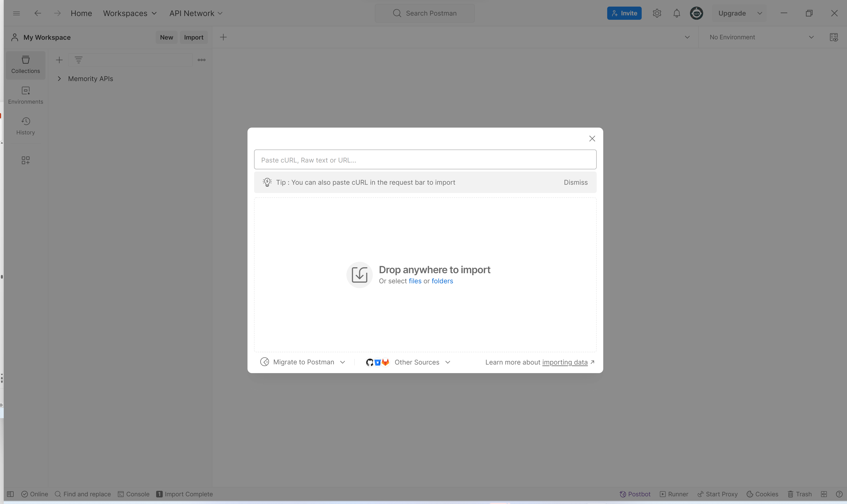Open the Migrate to Postman dropdown
847x504 pixels.
click(x=303, y=362)
